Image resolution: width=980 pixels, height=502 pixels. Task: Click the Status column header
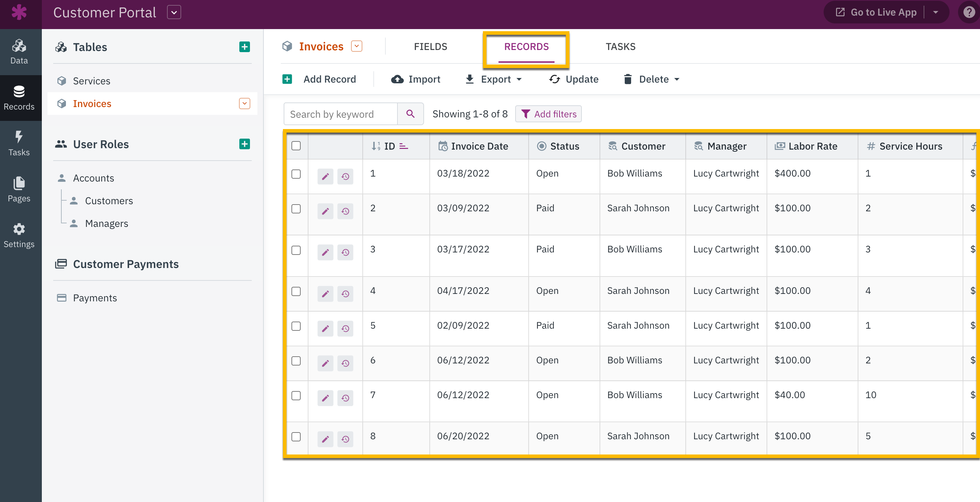click(564, 146)
